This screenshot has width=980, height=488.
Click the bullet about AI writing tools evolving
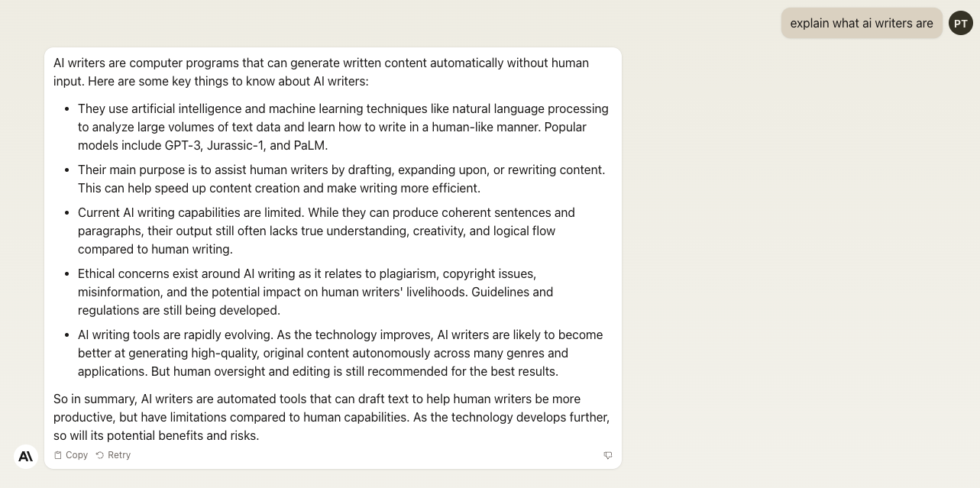coord(340,353)
